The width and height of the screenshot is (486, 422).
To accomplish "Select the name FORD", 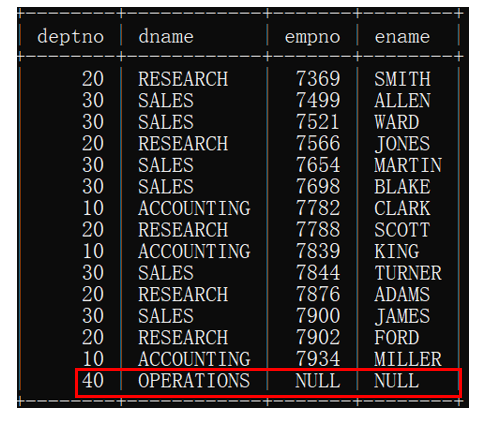I will [x=397, y=337].
